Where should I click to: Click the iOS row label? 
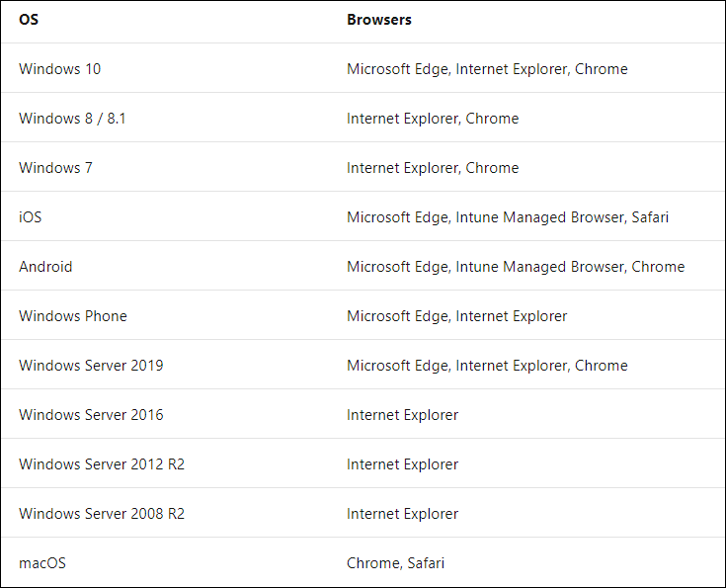30,217
